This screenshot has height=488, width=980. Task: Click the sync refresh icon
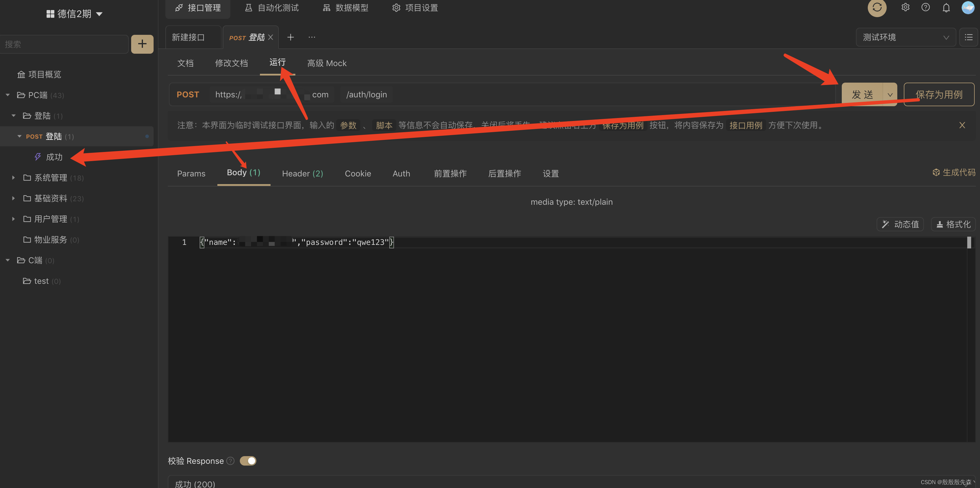[877, 8]
